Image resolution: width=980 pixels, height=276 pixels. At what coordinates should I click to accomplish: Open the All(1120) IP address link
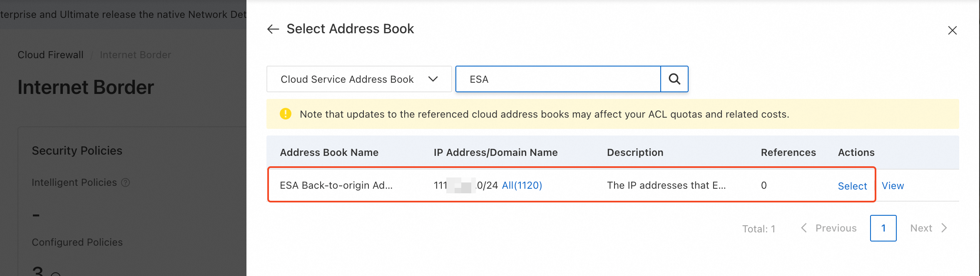(x=522, y=185)
